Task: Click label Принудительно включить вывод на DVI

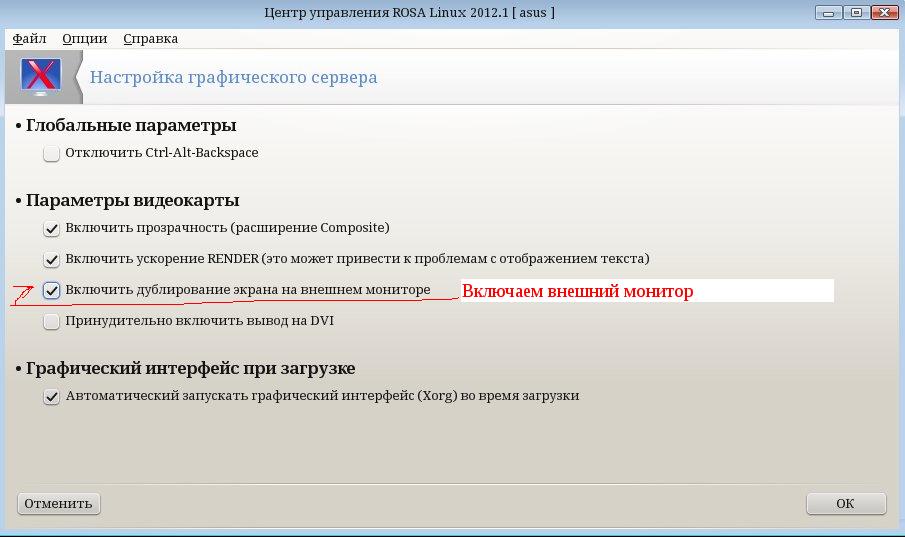Action: click(x=199, y=321)
